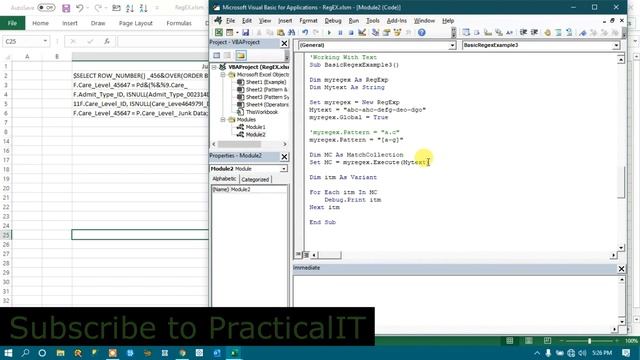The image size is (640, 360).
Task: Run the macro with the Run Sub play icon
Action: [x=329, y=32]
